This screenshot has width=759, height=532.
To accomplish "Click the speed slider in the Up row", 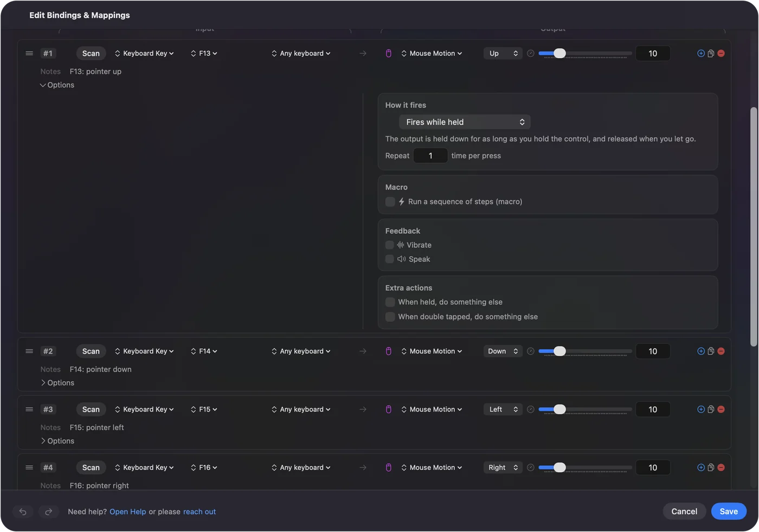I will (x=585, y=53).
